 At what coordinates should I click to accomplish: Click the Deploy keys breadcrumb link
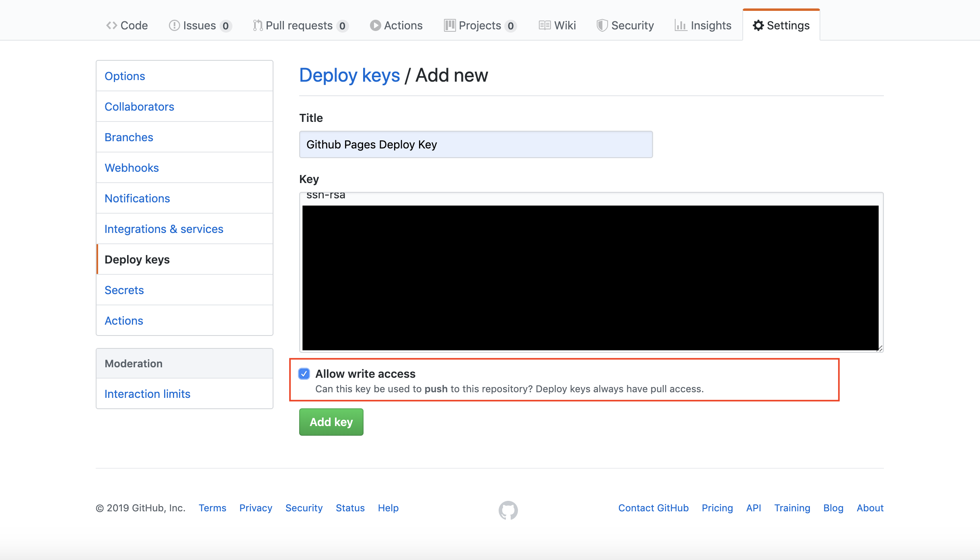click(349, 75)
